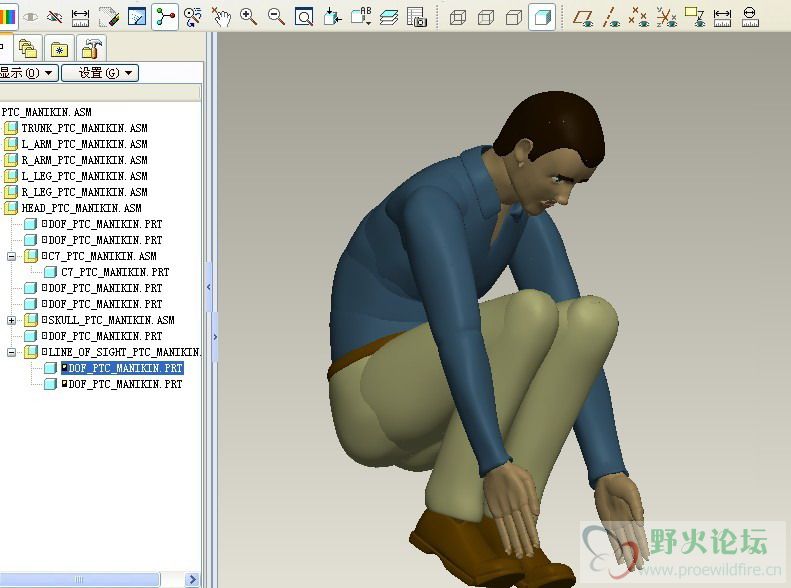Switch to the favorites tab
Screen dimensions: 791x588
(60, 49)
